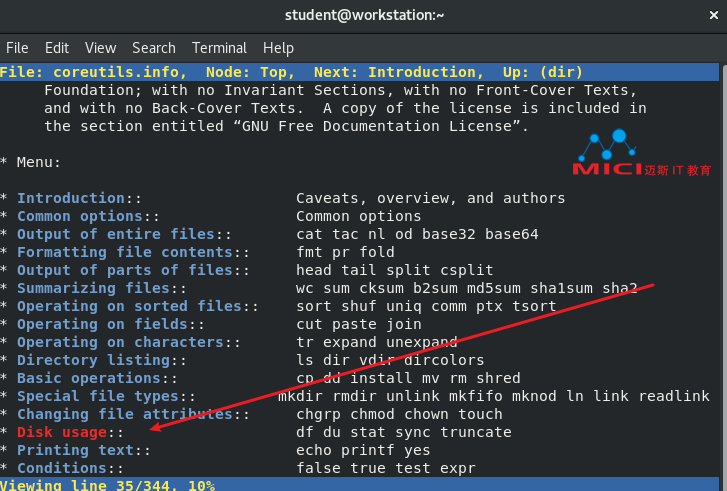This screenshot has height=491, width=727.
Task: Follow the Operating on sorted files link
Action: [129, 306]
